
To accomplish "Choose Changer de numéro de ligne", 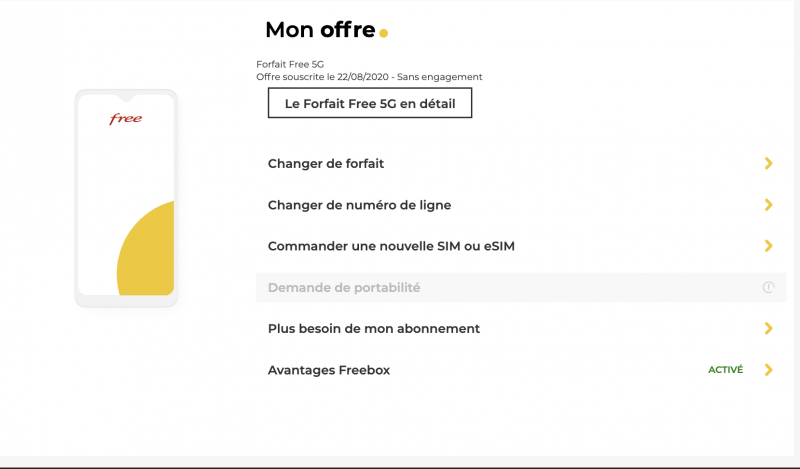I will (359, 205).
